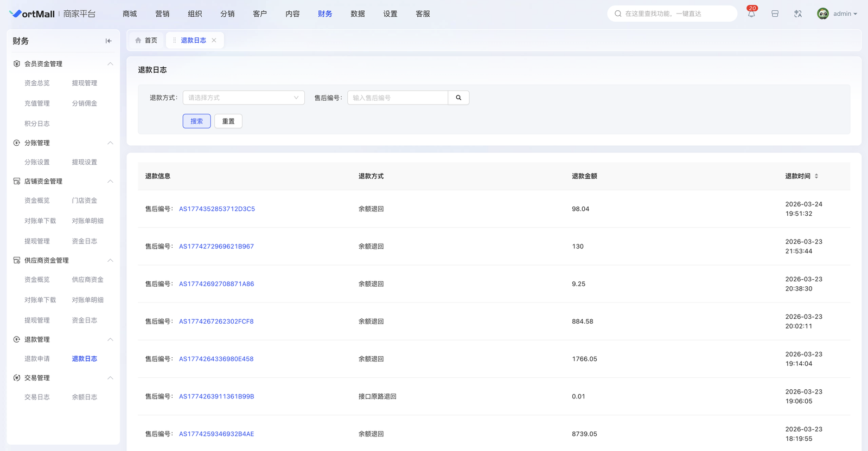Image resolution: width=868 pixels, height=451 pixels.
Task: Collapse the 供应商资金管理 group
Action: (110, 261)
